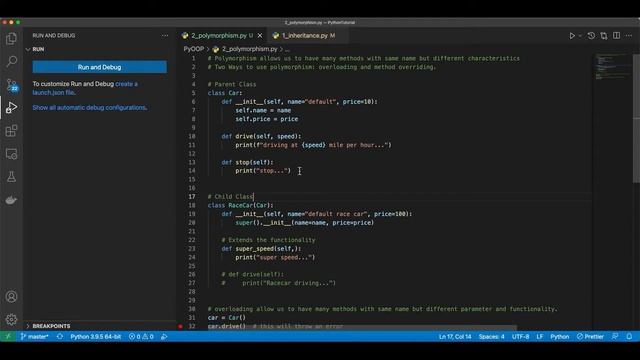The image size is (640, 360).
Task: Click Show all automatic debug configurations link
Action: click(90, 108)
